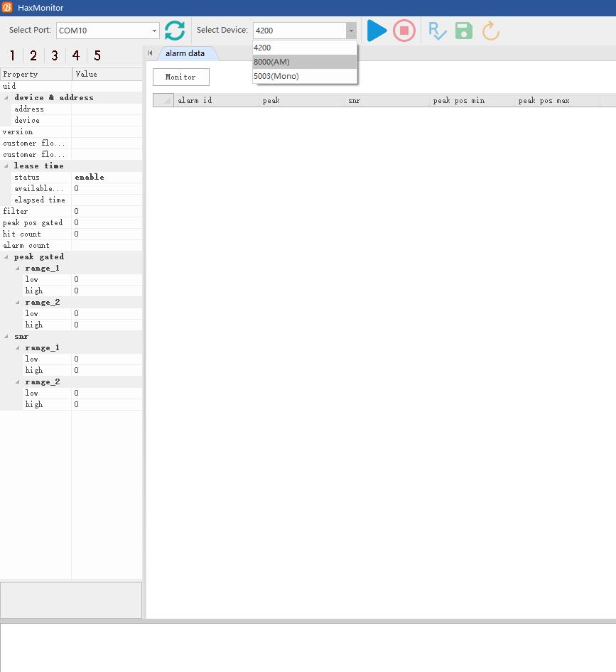Screen dimensions: 616x672
Task: Click the grid select-all corner cell
Action: point(163,100)
